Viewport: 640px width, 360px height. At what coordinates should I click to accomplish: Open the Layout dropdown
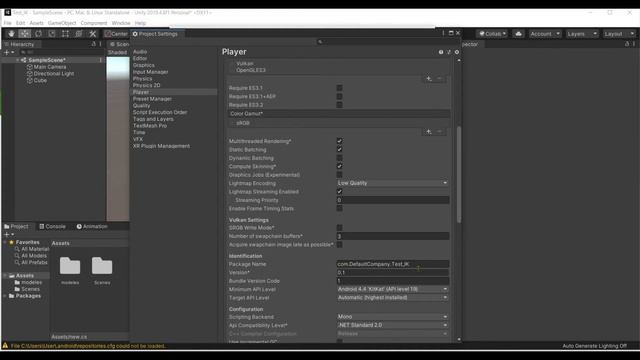coord(619,34)
